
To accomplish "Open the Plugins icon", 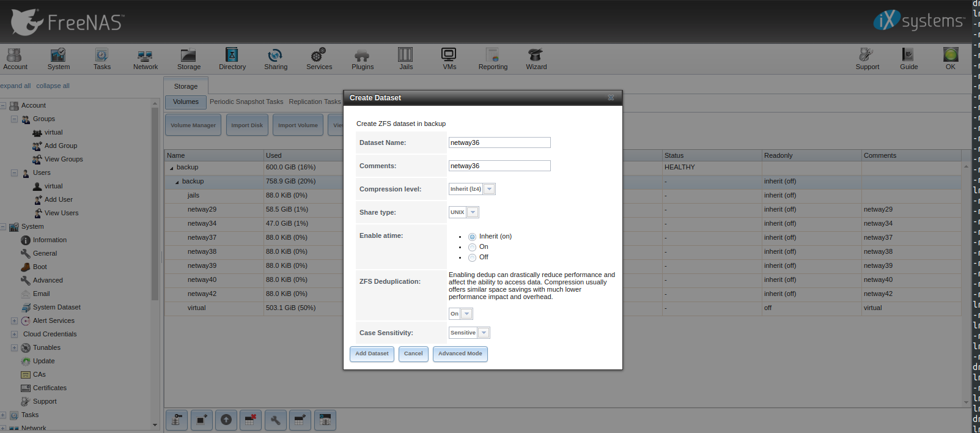I will click(362, 59).
